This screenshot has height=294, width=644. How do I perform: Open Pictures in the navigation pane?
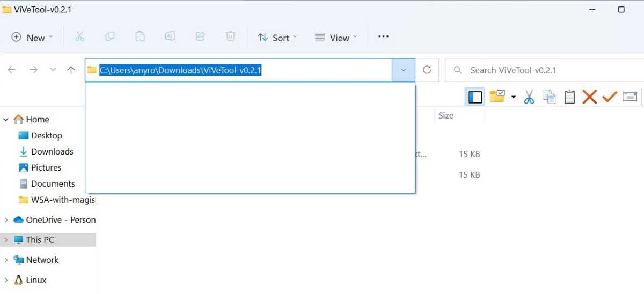(40, 167)
